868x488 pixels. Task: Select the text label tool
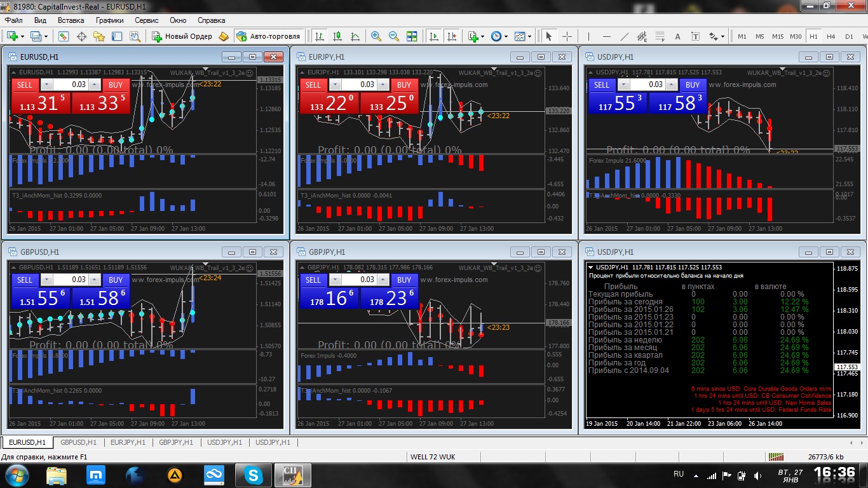tap(695, 36)
